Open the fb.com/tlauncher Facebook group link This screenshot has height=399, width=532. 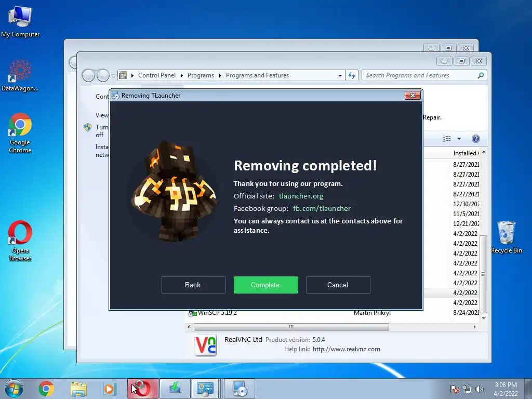(x=322, y=208)
